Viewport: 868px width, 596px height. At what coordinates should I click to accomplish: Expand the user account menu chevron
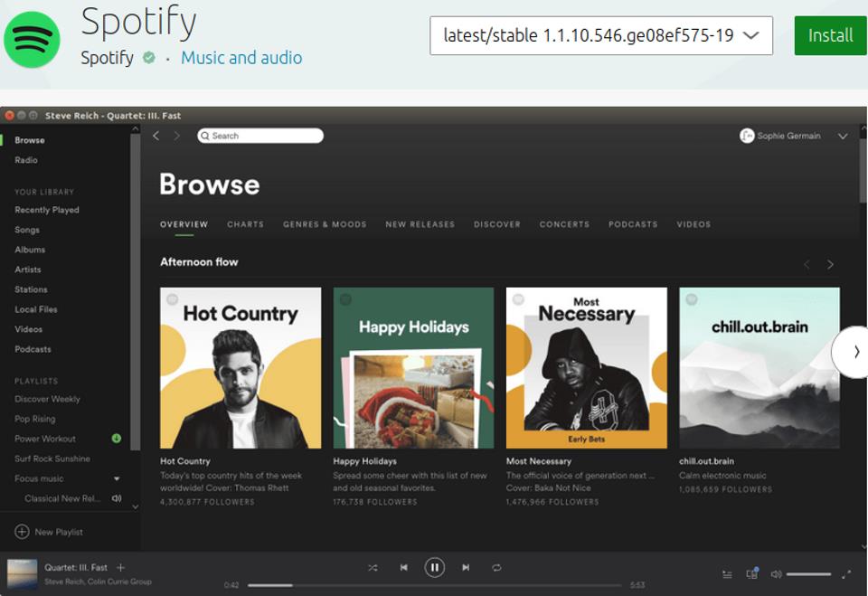[843, 137]
